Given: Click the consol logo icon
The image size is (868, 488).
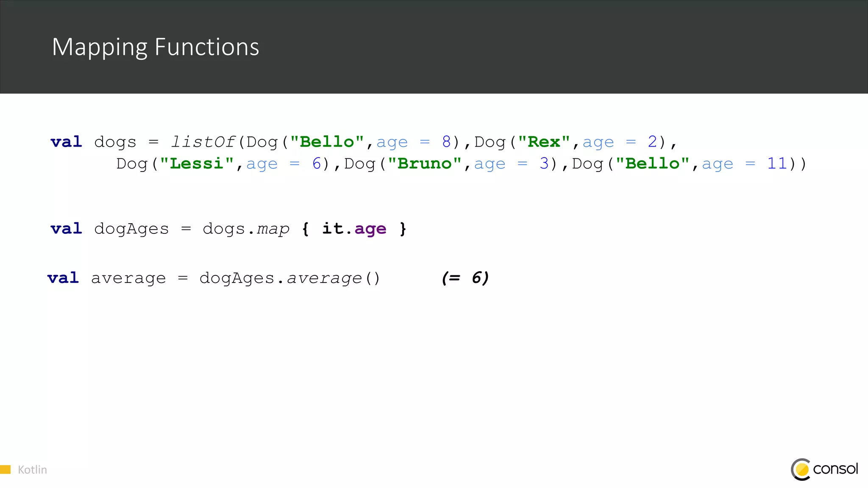Looking at the screenshot, I should pyautogui.click(x=801, y=469).
